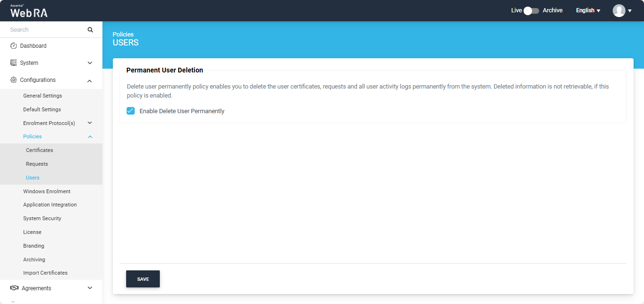Toggle the Live/Archive switch

pos(531,10)
